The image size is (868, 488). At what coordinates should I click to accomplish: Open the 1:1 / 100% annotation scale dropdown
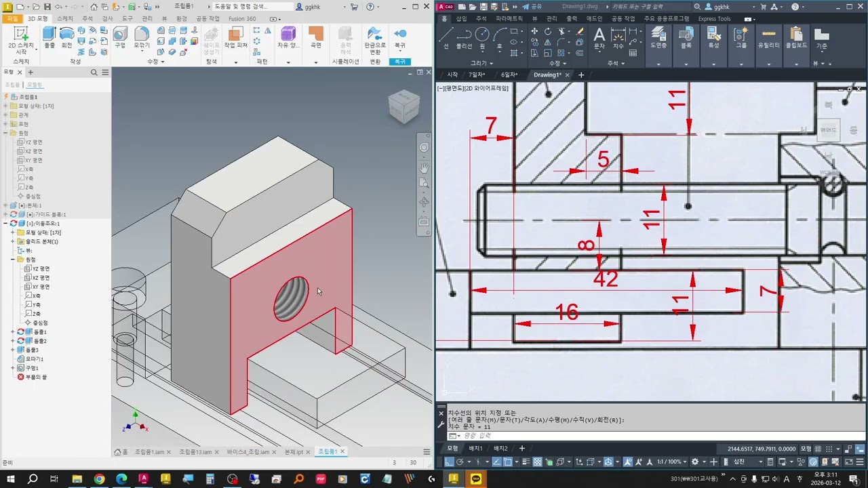click(x=671, y=462)
